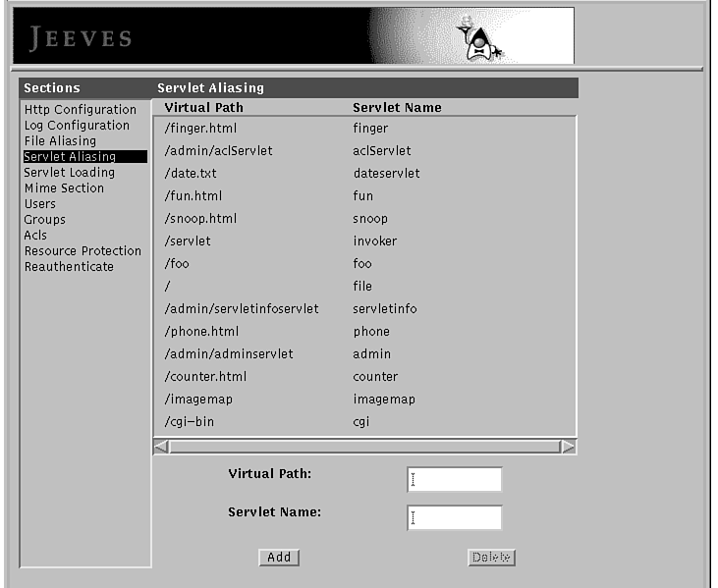The height and width of the screenshot is (588, 718).
Task: Select Servlet Loading in the sidebar
Action: (69, 173)
